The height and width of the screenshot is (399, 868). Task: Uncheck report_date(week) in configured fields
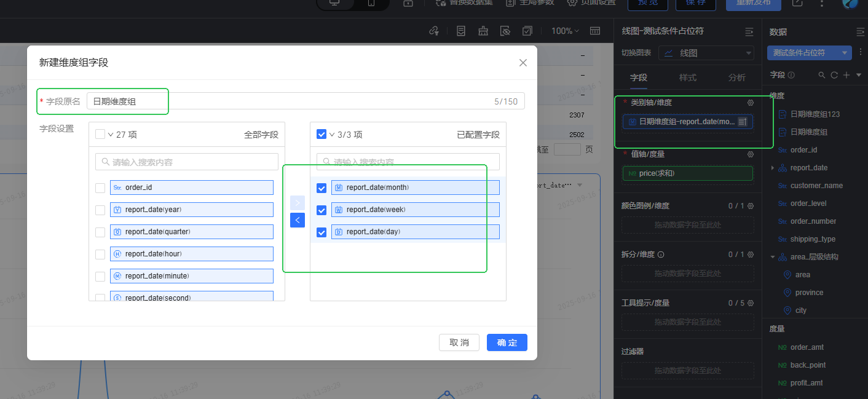(x=322, y=210)
